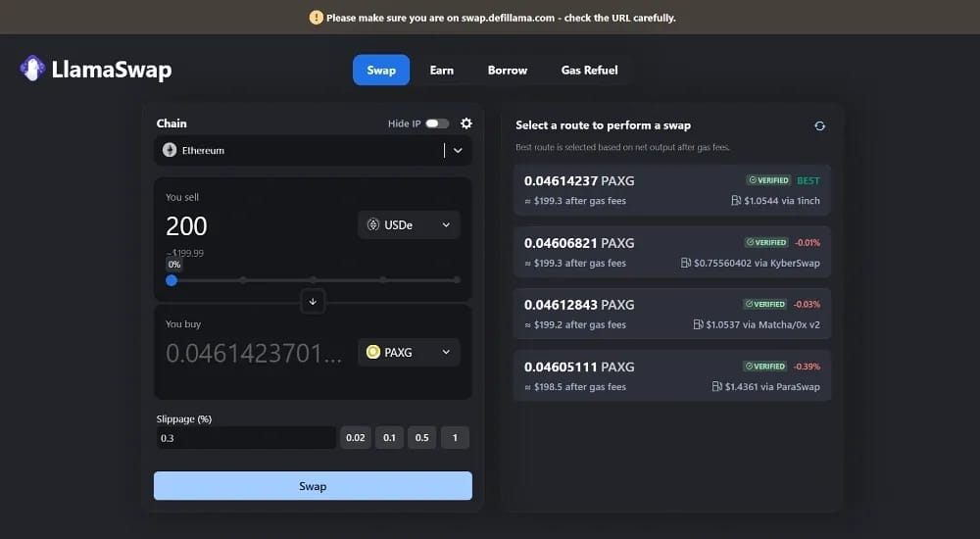Click the buy amount field 0.0461423701
Viewport: 980px width, 539px height.
(x=254, y=353)
